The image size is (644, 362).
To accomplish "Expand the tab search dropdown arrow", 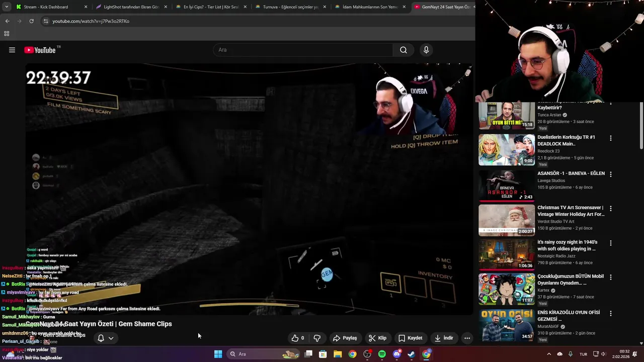I will click(x=6, y=7).
